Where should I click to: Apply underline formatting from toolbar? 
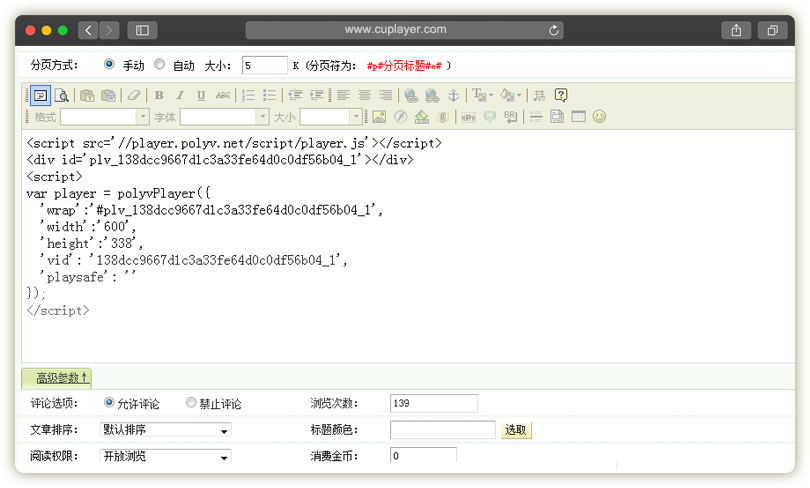201,96
